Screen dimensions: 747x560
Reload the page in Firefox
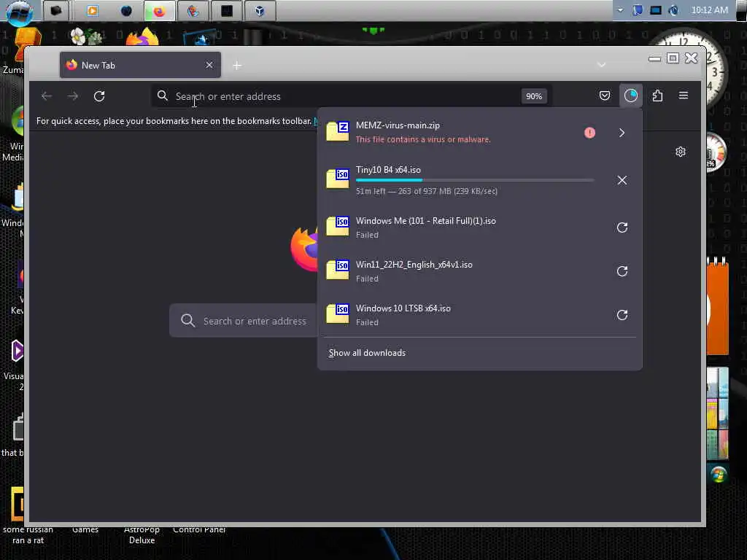click(99, 96)
